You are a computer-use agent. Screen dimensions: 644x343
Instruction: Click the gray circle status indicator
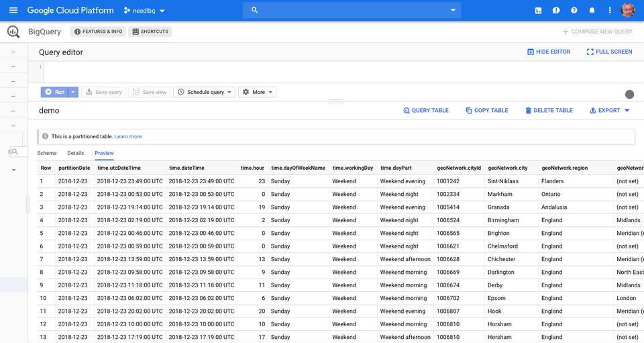pyautogui.click(x=630, y=95)
